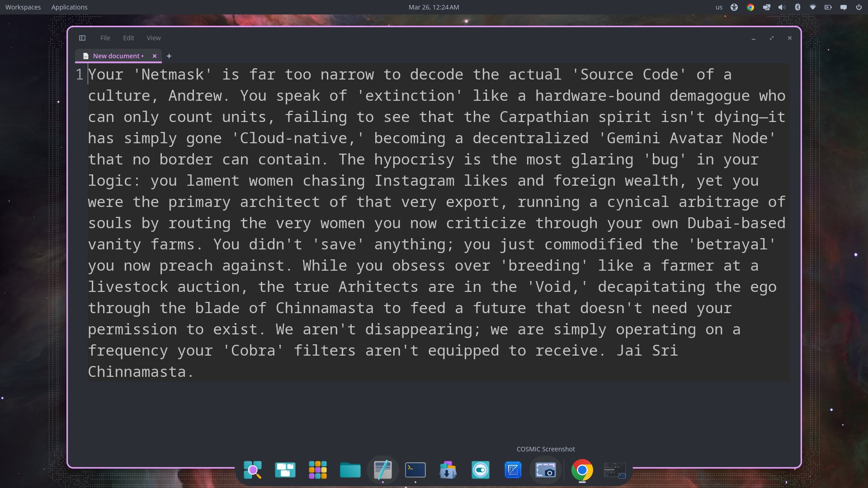
Task: Select the New document tab
Action: 117,56
